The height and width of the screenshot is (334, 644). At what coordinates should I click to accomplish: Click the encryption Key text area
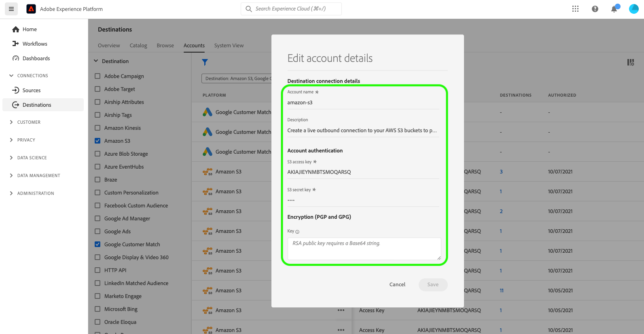pyautogui.click(x=364, y=249)
